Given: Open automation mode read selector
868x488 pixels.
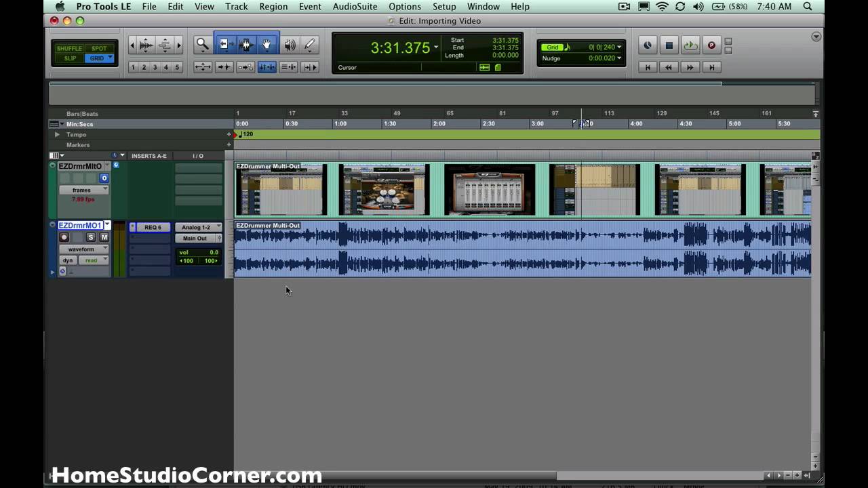Looking at the screenshot, I should 93,260.
